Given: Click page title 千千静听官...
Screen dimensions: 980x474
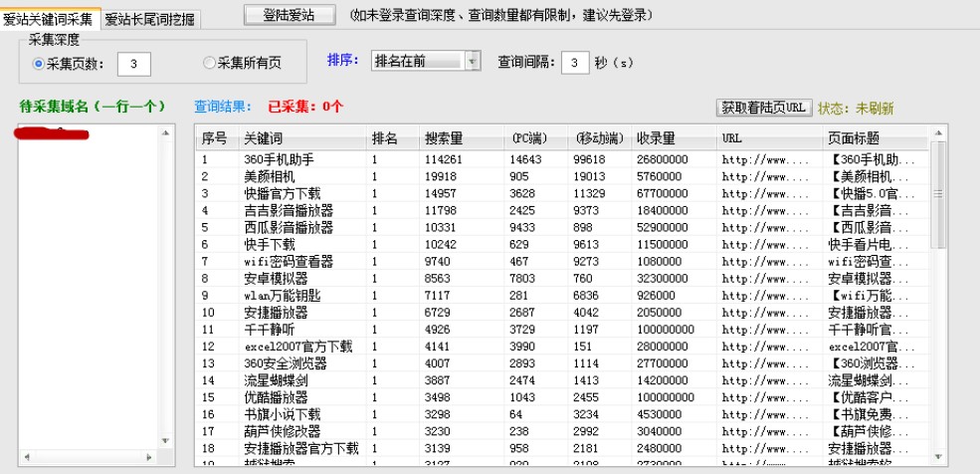Looking at the screenshot, I should [869, 329].
